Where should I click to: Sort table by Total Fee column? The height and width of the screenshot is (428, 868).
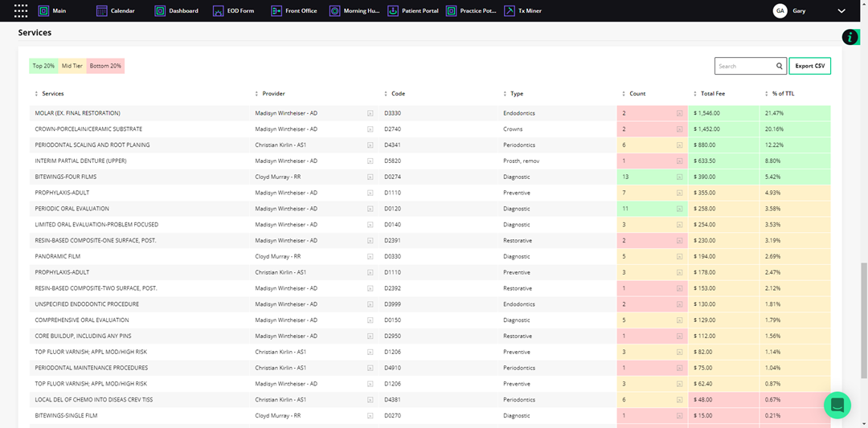[x=713, y=94]
